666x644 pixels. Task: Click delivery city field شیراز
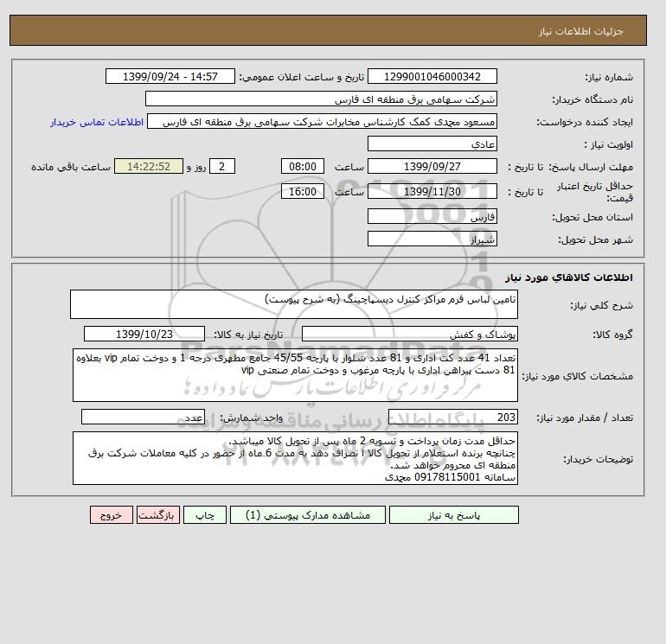click(x=432, y=239)
